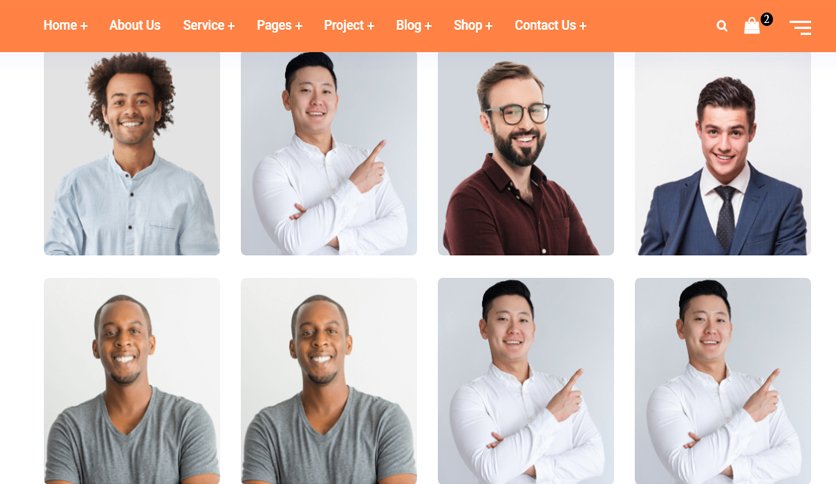
Task: Select top-row man pointing in white shirt
Action: (329, 154)
